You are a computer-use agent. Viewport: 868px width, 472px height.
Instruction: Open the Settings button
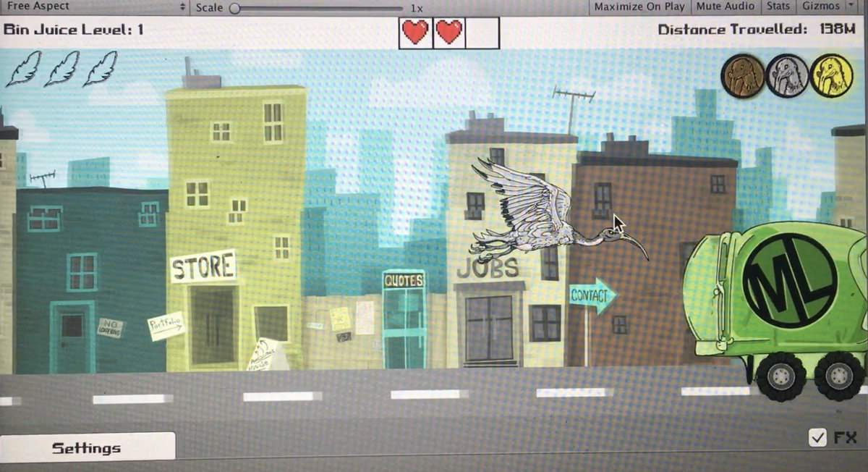(x=88, y=447)
